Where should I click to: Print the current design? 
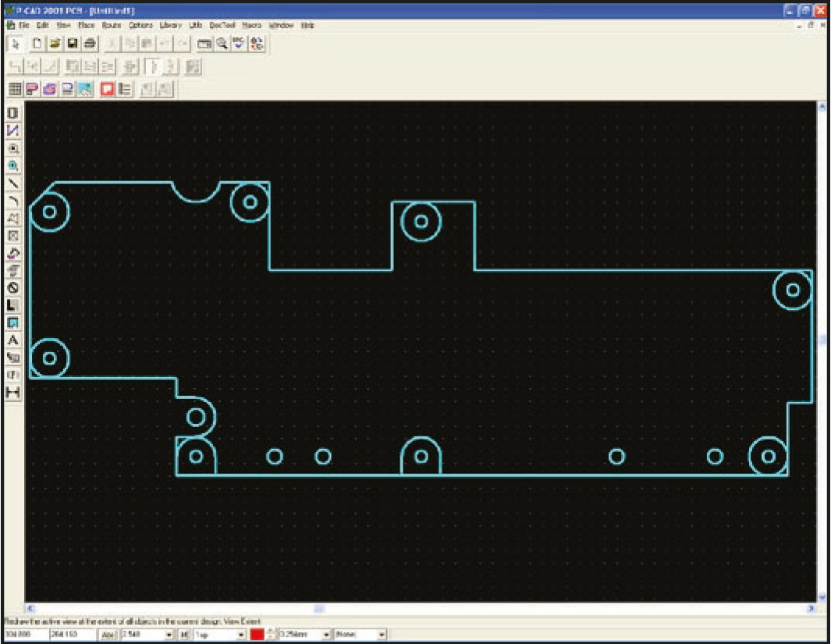(x=90, y=44)
